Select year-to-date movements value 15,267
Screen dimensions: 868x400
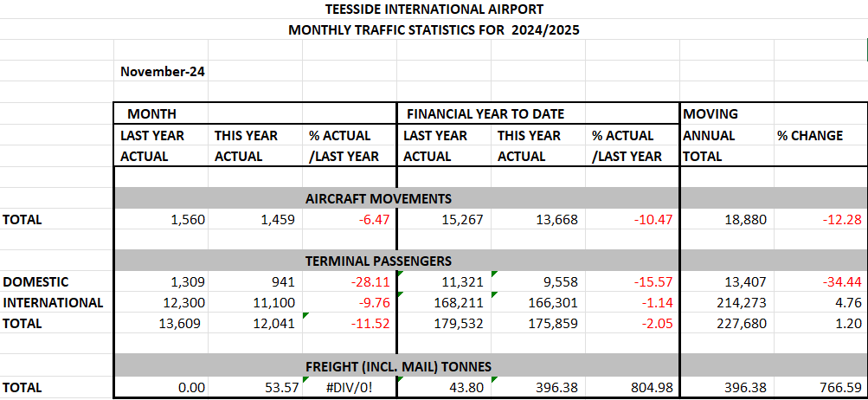coord(444,219)
